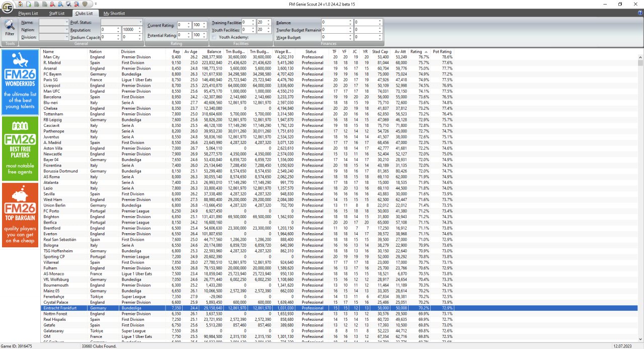Click the Game ID 3916475 status text
This screenshot has height=349, width=644.
coord(17,346)
